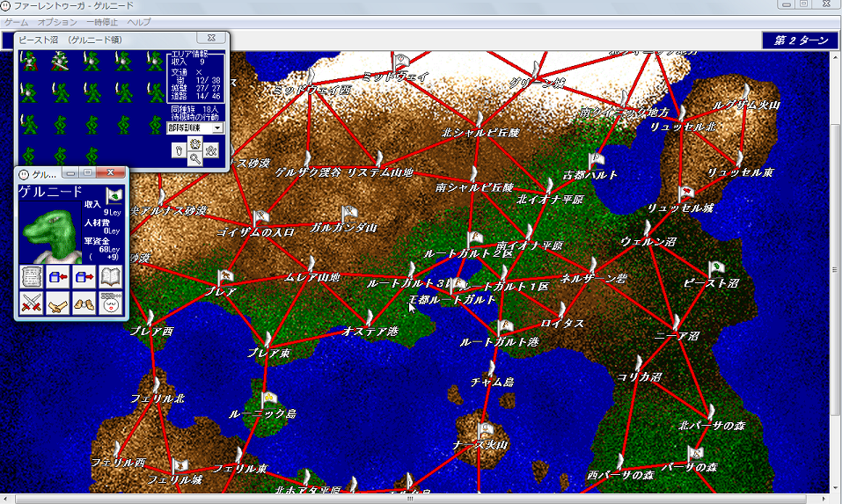Viewport: 842px width, 504px height.
Task: Open the scroll report button in Gelnied window
Action: pos(32,277)
